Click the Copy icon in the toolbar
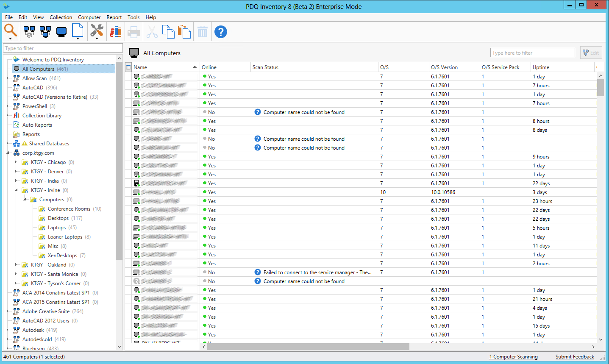Image resolution: width=609 pixels, height=364 pixels. click(169, 31)
